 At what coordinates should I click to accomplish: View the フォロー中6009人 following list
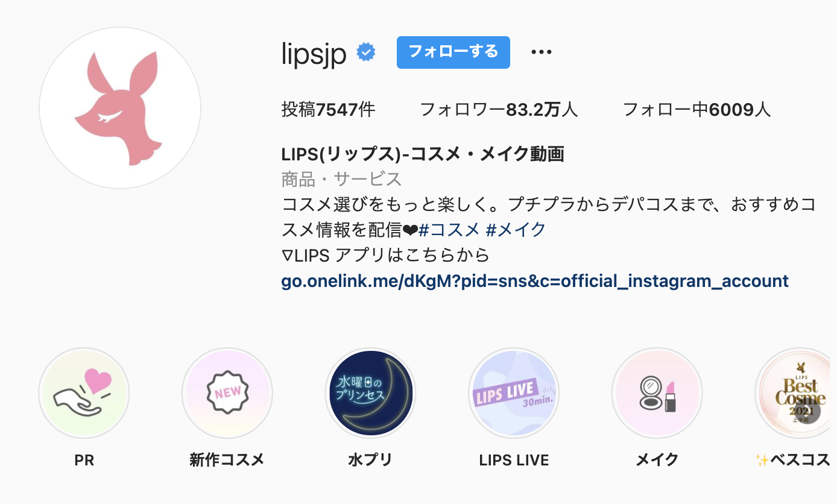click(696, 110)
